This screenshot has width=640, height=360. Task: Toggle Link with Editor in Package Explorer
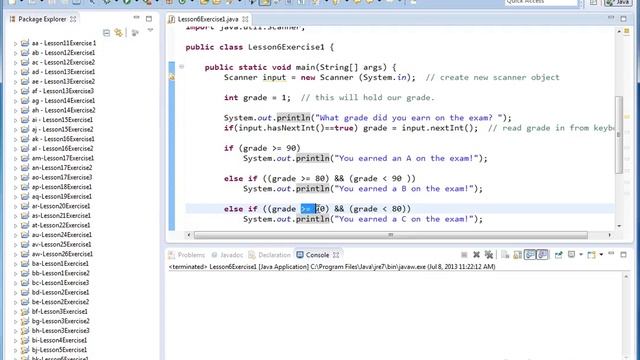tap(119, 33)
